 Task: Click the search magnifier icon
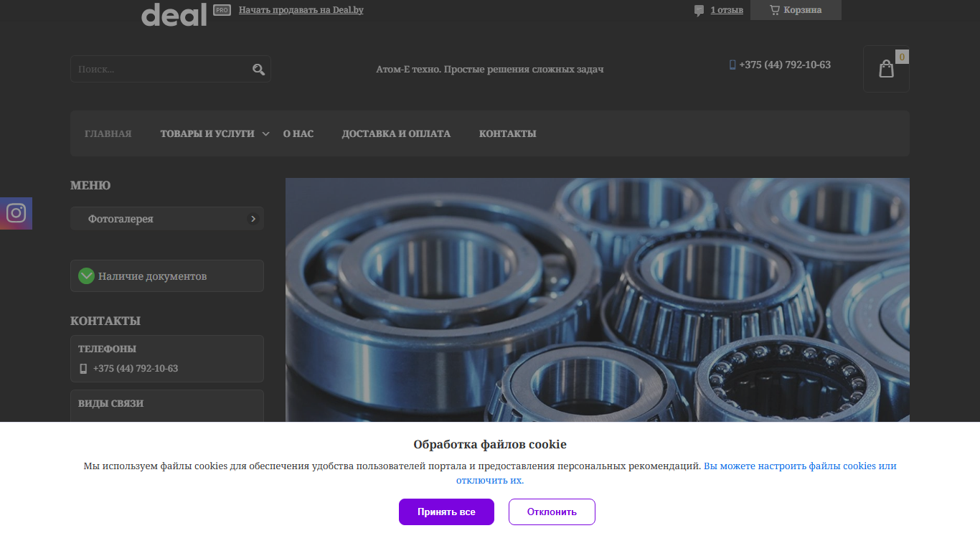258,70
